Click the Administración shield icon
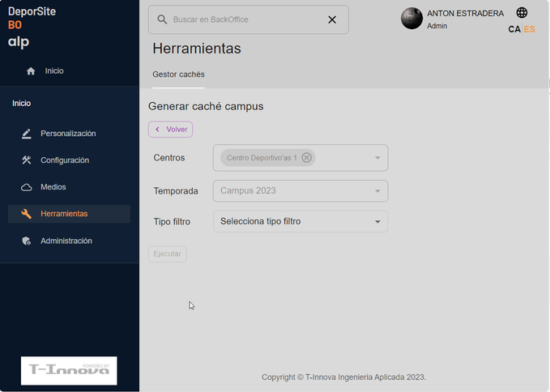The image size is (550, 392). tap(26, 241)
